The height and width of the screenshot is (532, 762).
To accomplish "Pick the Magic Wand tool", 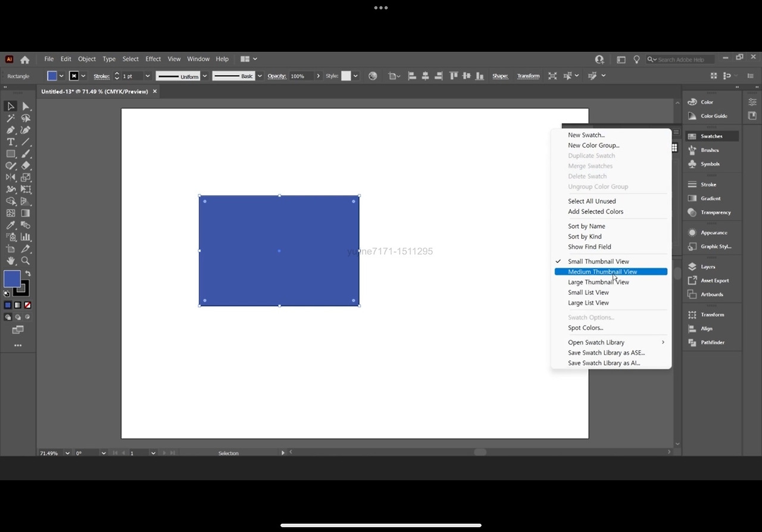I will tap(11, 118).
